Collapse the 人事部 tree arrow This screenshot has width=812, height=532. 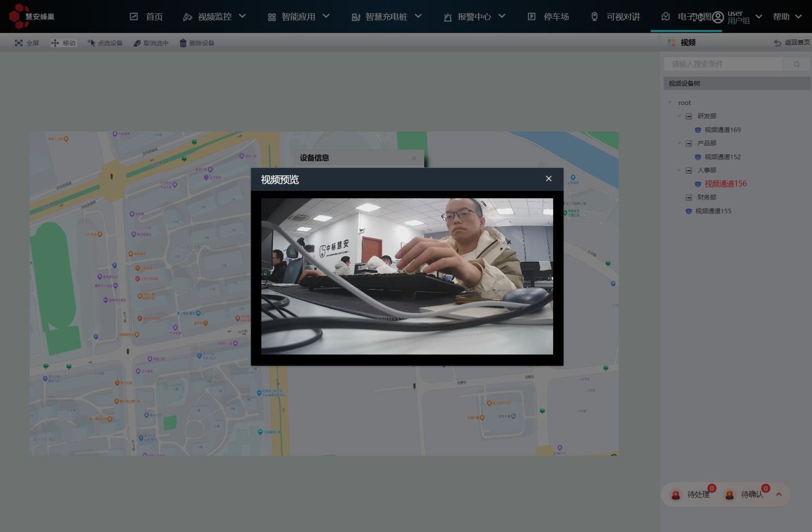(680, 170)
